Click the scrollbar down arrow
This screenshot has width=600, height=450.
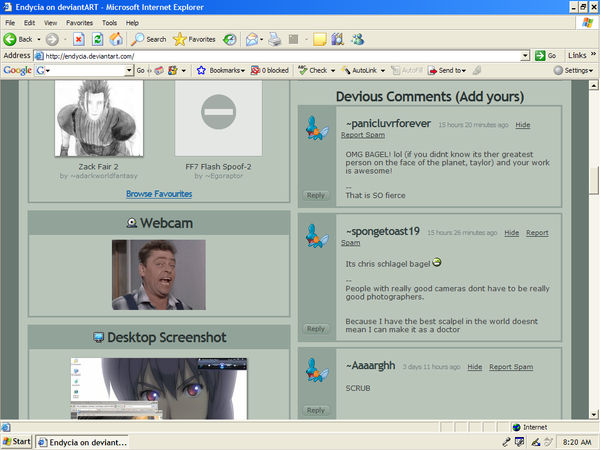(593, 414)
